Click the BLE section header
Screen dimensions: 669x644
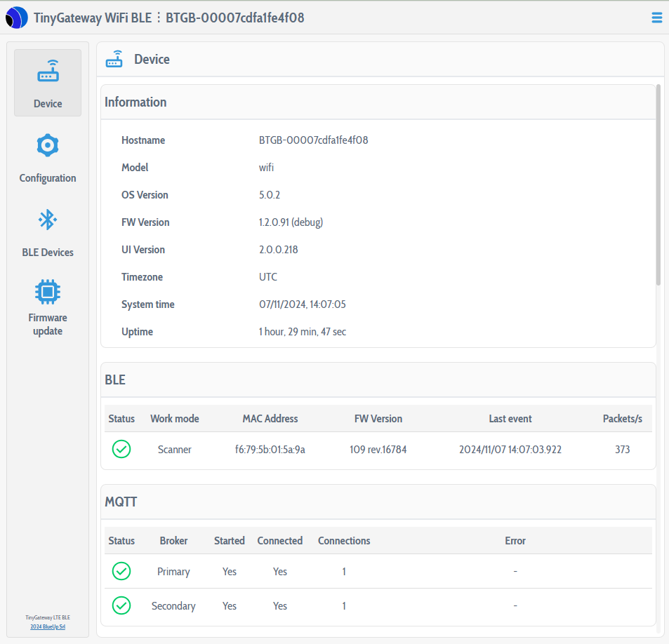pyautogui.click(x=115, y=380)
